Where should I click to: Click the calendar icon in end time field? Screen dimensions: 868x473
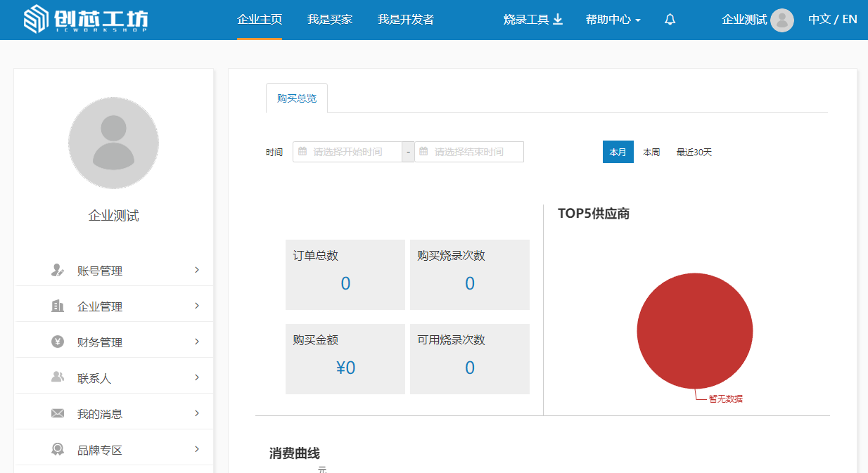tap(423, 151)
